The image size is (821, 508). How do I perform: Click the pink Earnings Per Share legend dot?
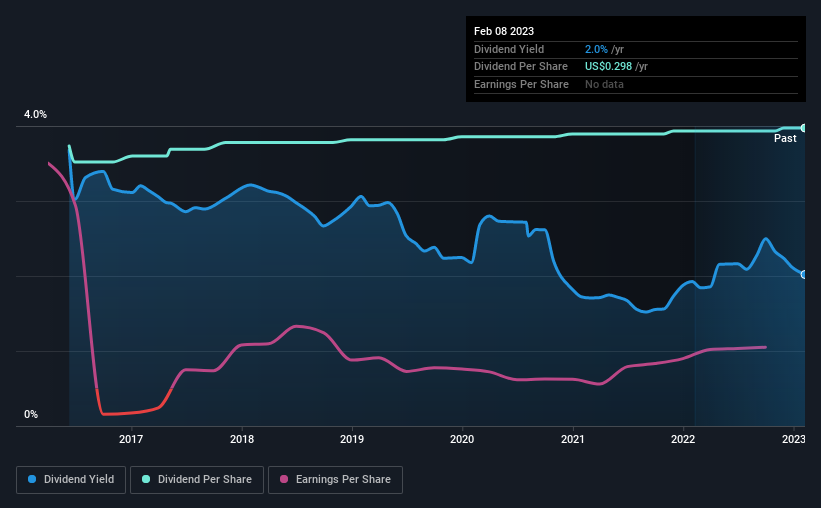(x=284, y=479)
